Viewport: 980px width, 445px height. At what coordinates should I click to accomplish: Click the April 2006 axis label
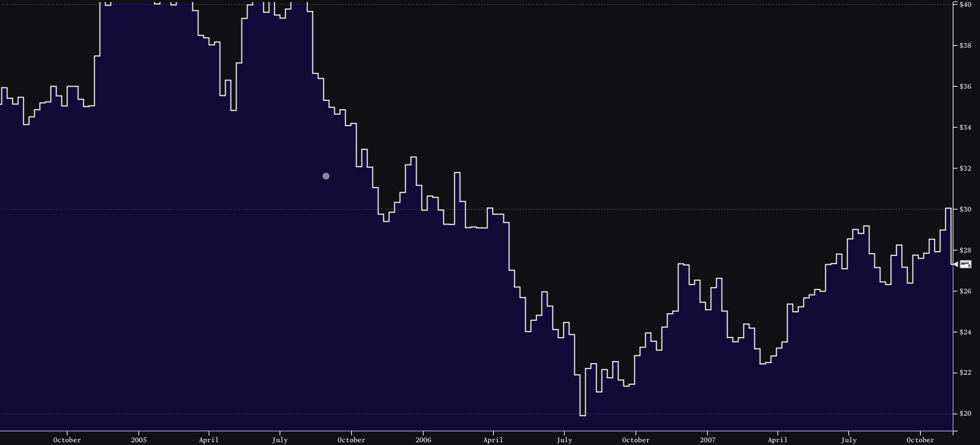[492, 440]
